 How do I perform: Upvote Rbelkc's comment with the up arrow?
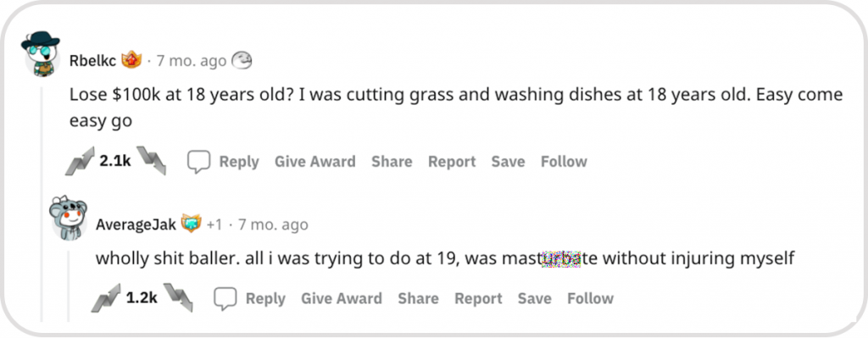click(80, 161)
